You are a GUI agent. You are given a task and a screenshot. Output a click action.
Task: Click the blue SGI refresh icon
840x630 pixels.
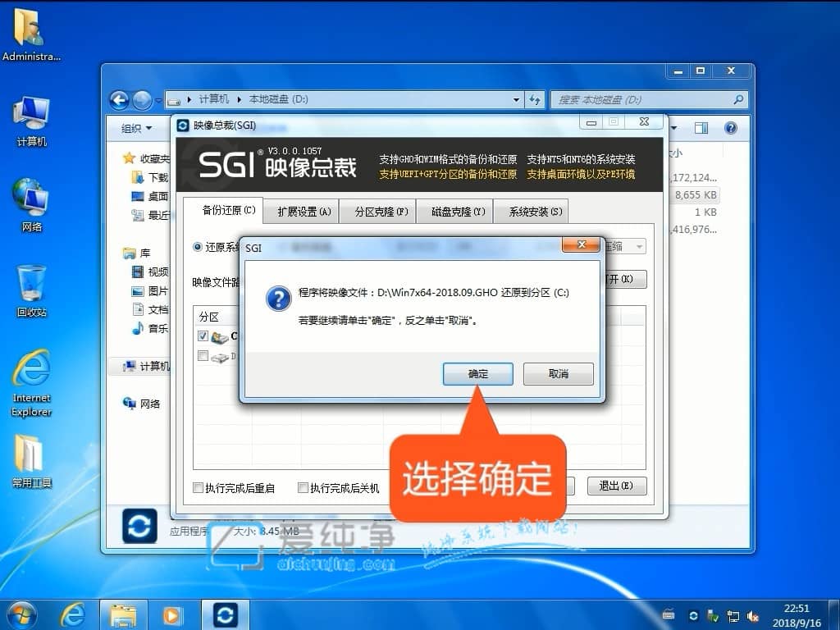(x=139, y=527)
